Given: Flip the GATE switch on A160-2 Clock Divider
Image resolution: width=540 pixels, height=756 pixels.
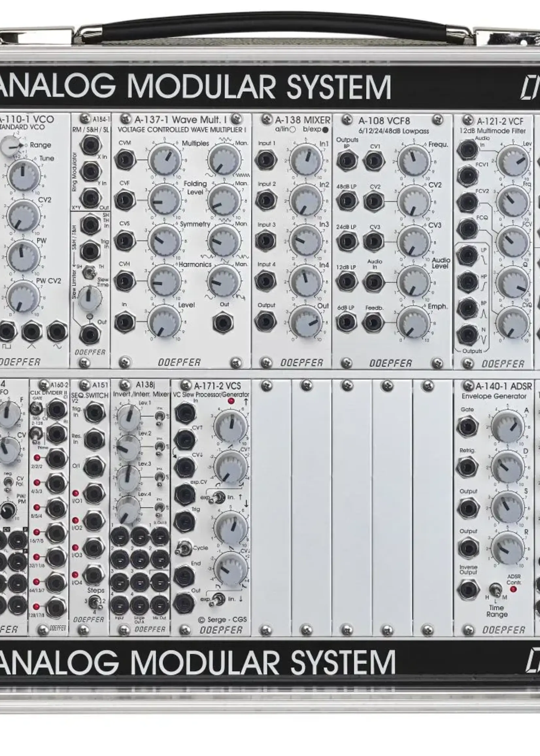Looking at the screenshot, I should 36,408.
